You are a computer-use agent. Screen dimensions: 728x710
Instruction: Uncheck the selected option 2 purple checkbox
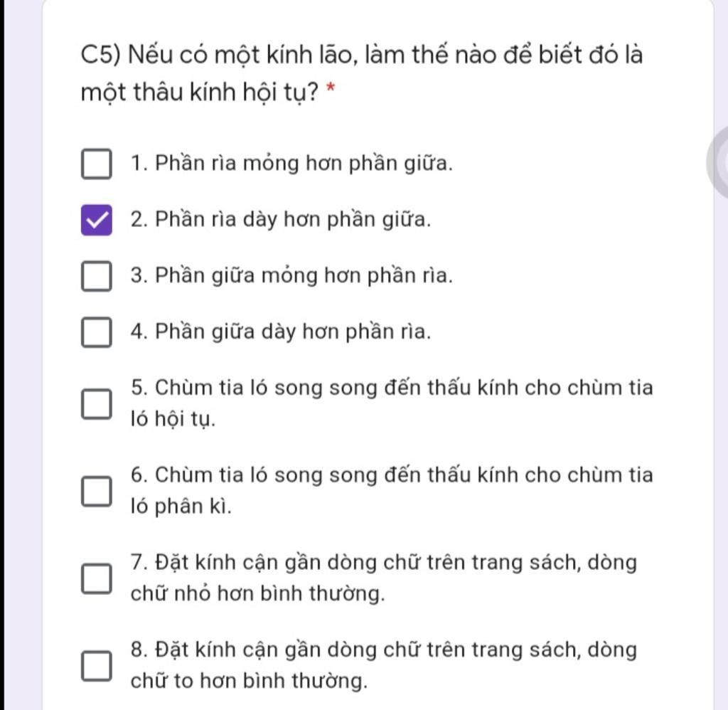coord(97,220)
